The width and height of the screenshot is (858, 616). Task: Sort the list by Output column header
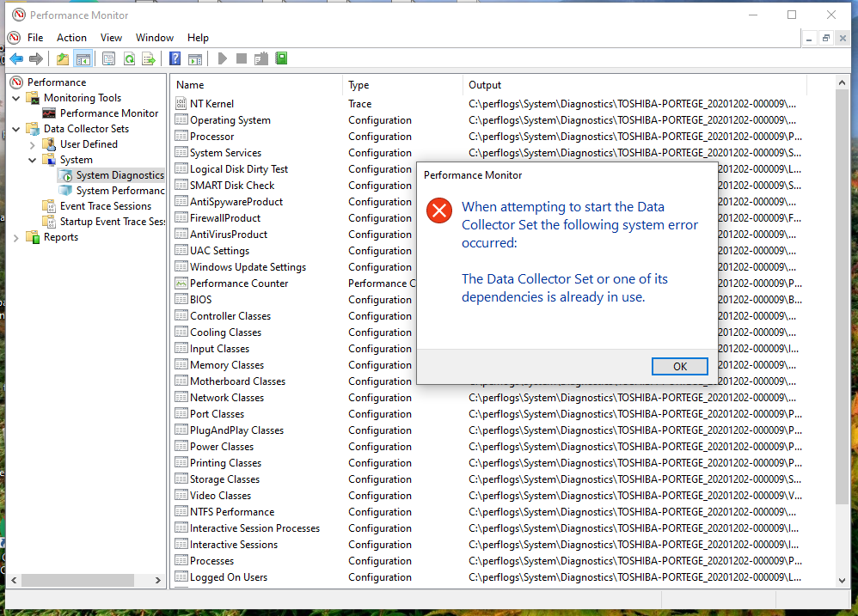pyautogui.click(x=634, y=85)
